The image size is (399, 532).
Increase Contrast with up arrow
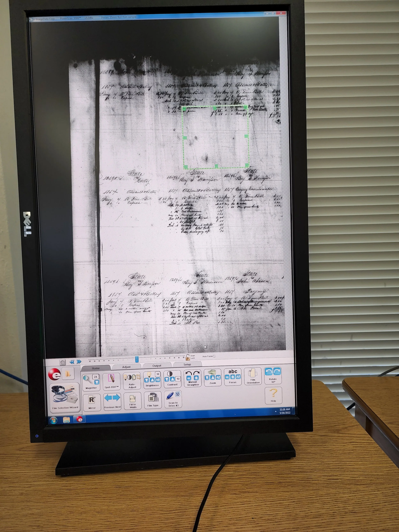(x=172, y=379)
